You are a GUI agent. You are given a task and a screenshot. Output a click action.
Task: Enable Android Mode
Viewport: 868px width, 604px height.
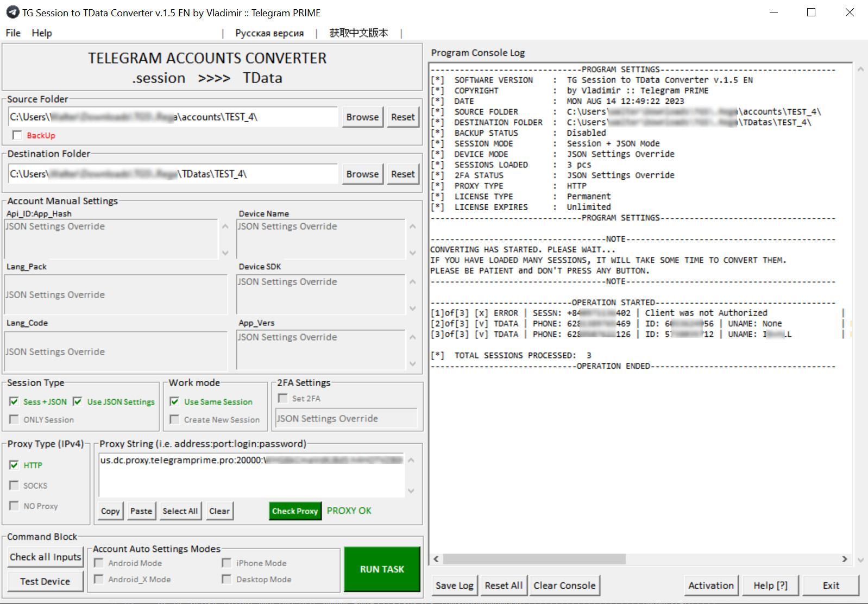coord(99,563)
